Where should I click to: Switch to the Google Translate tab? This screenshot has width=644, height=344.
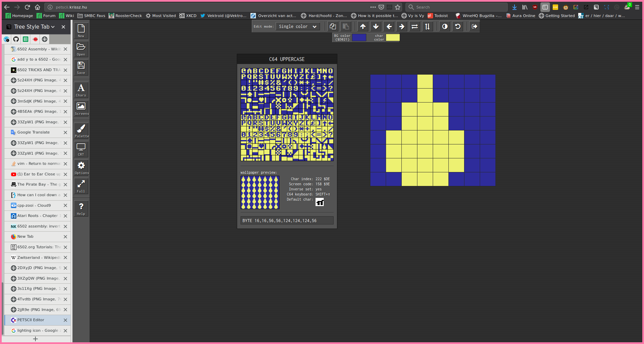point(33,132)
